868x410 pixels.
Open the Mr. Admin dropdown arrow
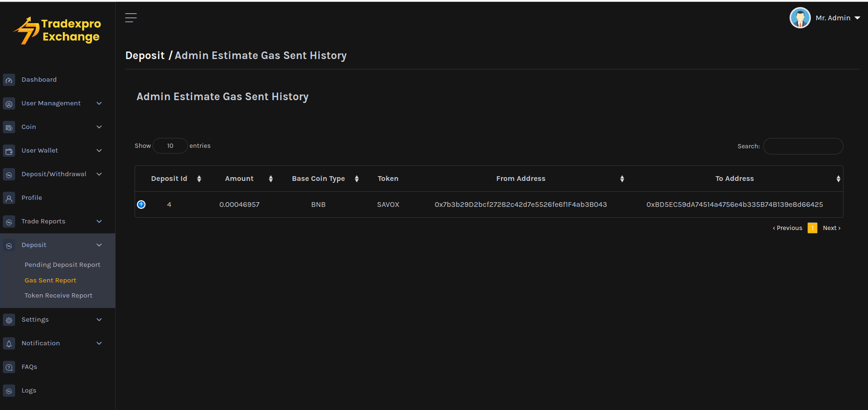coord(857,18)
